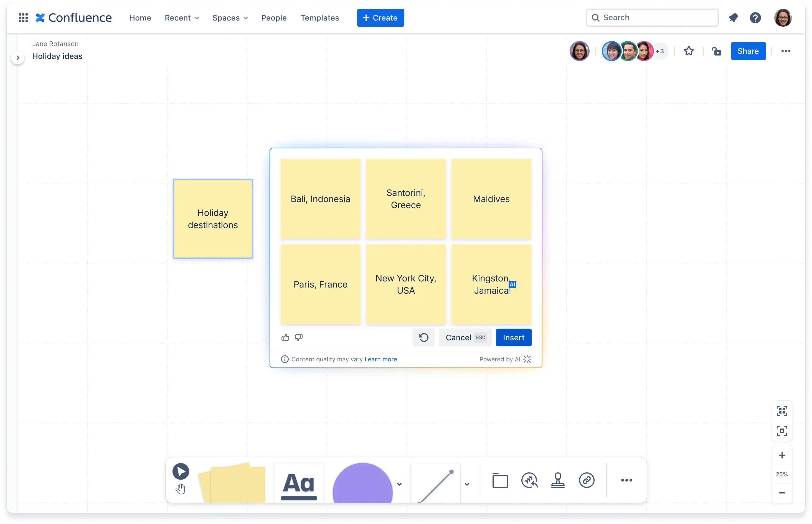Screen dimensions: 812x524
Task: Click the Create button
Action: coord(380,18)
